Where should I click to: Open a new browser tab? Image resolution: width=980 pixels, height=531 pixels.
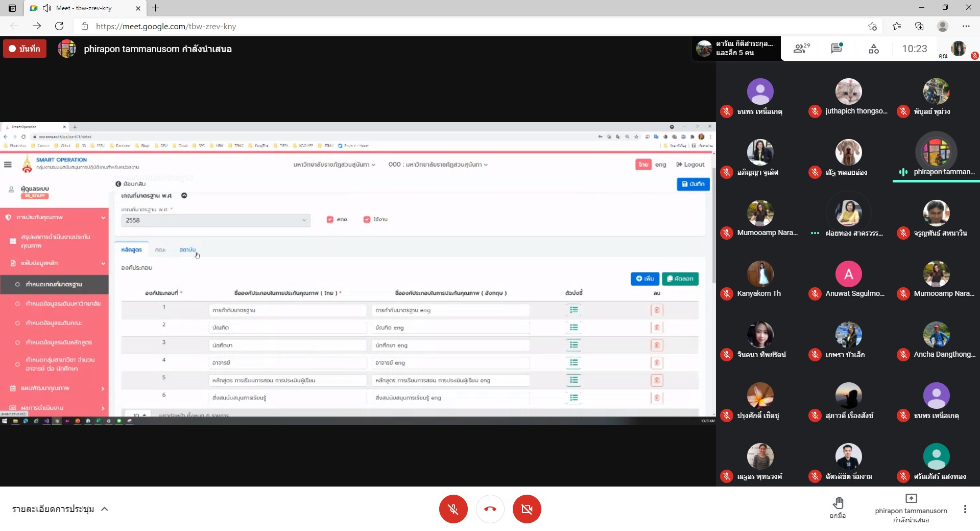pos(156,8)
